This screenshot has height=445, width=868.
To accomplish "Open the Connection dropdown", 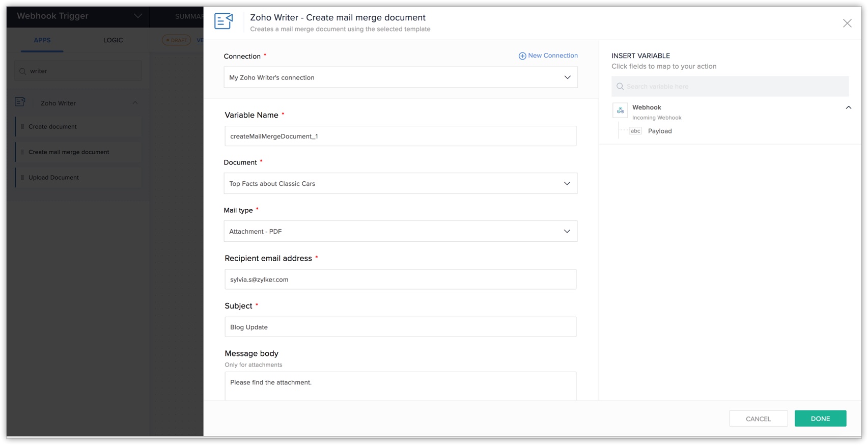I will [x=401, y=77].
